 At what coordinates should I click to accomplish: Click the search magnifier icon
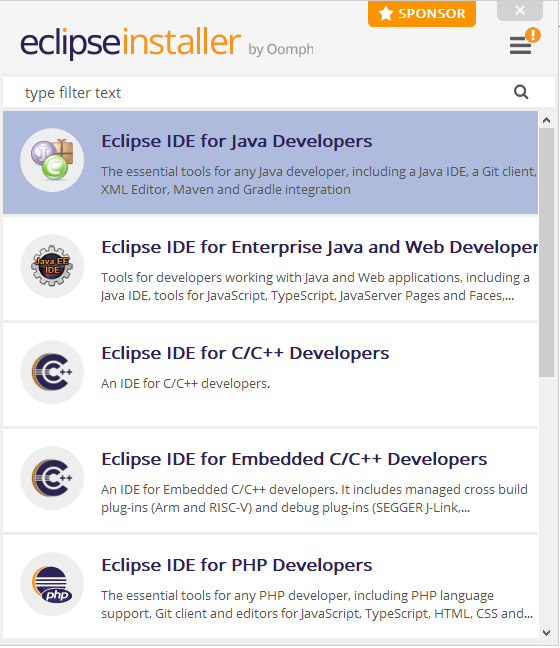point(521,92)
